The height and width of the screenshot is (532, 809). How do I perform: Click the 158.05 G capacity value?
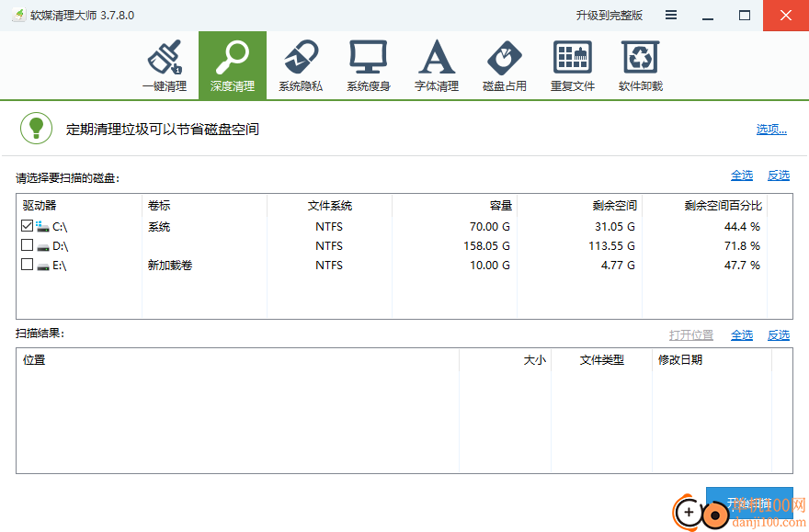(x=486, y=246)
